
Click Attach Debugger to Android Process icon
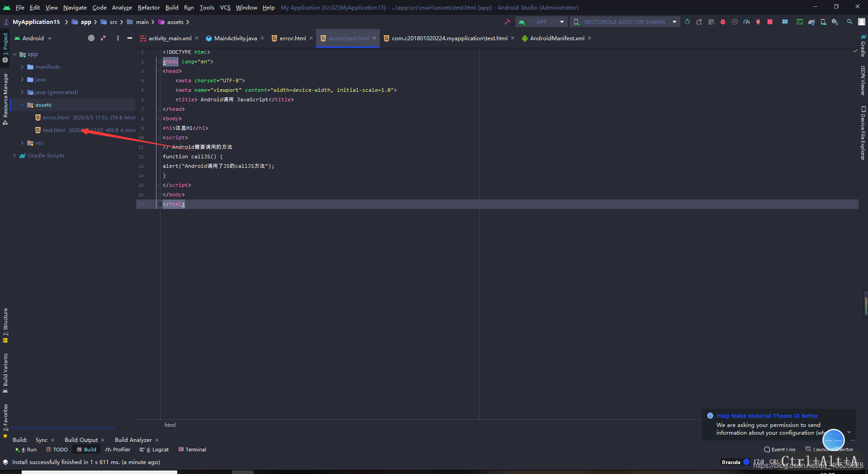click(758, 22)
